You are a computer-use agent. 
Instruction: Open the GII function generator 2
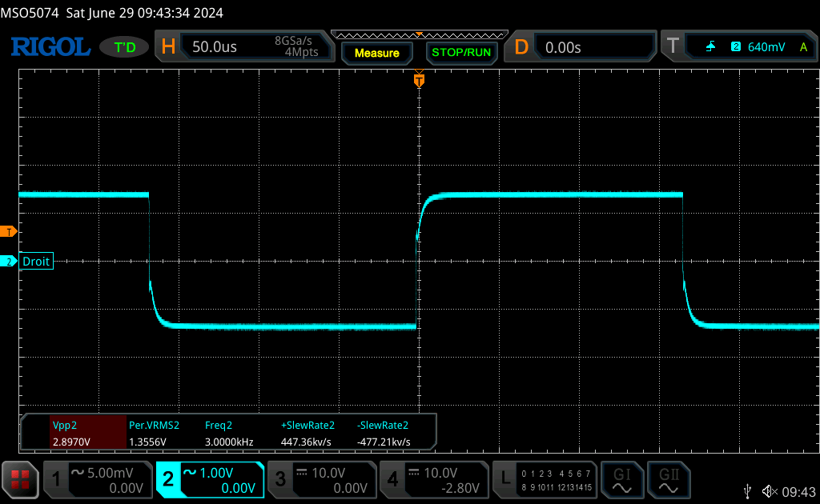coord(669,479)
